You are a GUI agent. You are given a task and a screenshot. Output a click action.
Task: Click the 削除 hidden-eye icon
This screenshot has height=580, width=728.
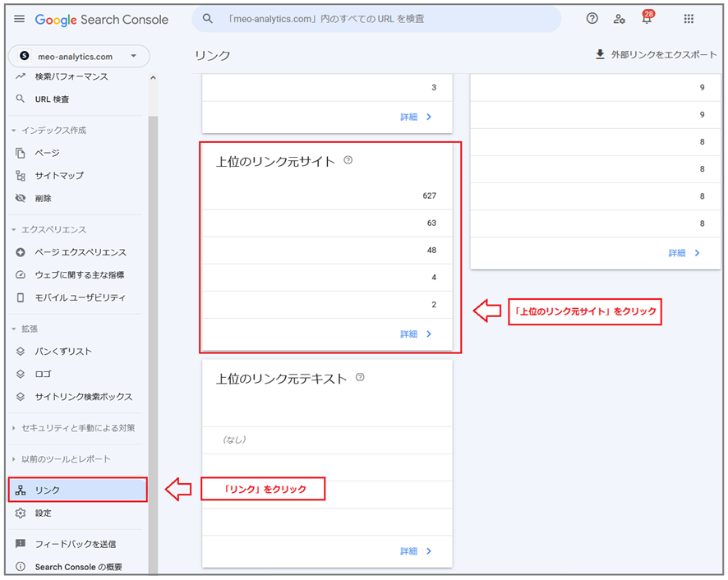[21, 198]
